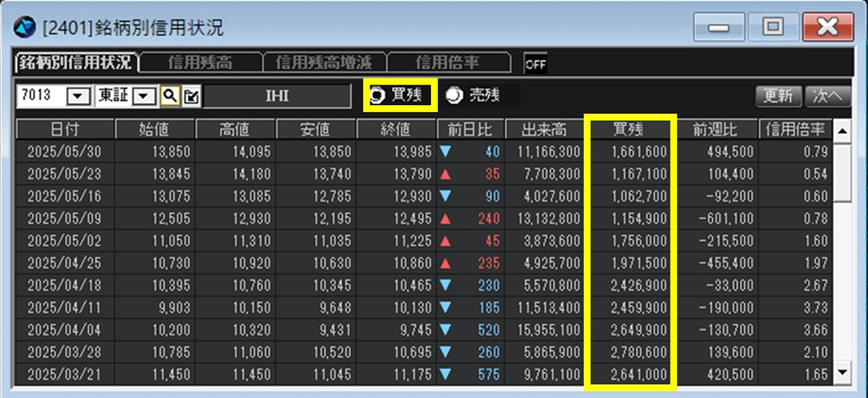Click the date cell 2025/05/23
The image size is (868, 398).
pyautogui.click(x=65, y=174)
